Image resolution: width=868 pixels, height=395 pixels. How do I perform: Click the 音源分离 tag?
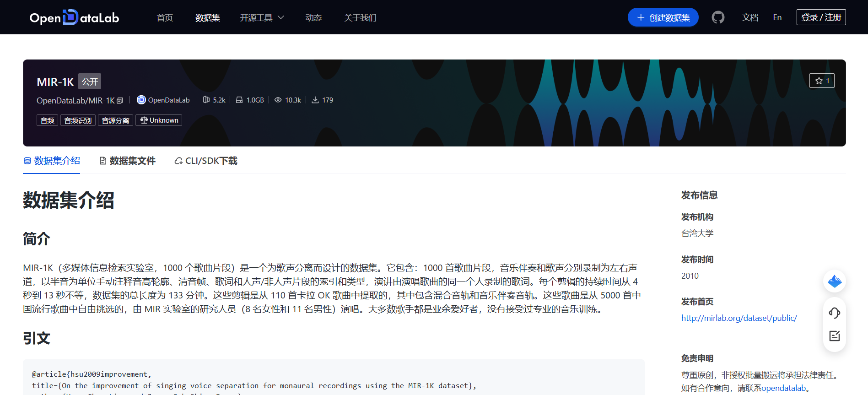[x=115, y=120]
